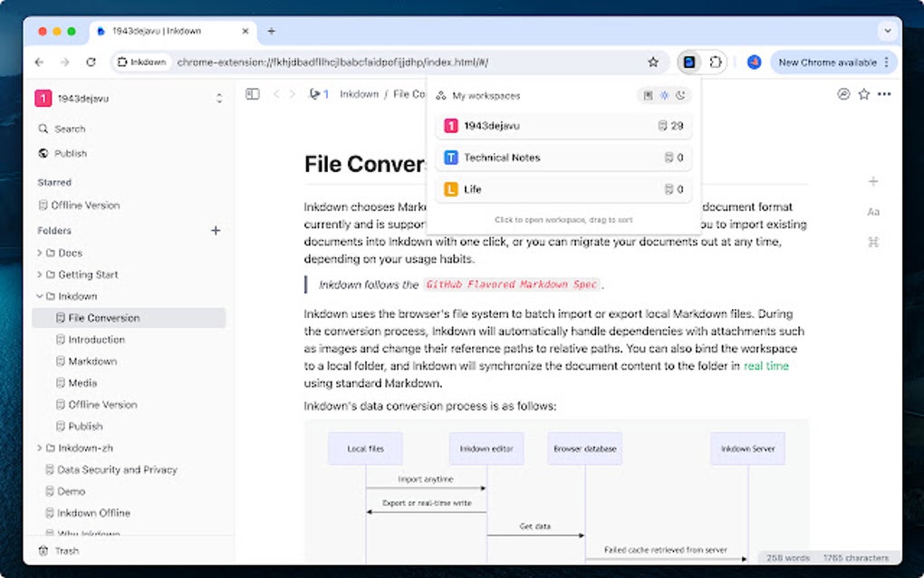924x578 pixels.
Task: Click the Inkdown extension icon in Chrome toolbar
Action: click(x=689, y=63)
